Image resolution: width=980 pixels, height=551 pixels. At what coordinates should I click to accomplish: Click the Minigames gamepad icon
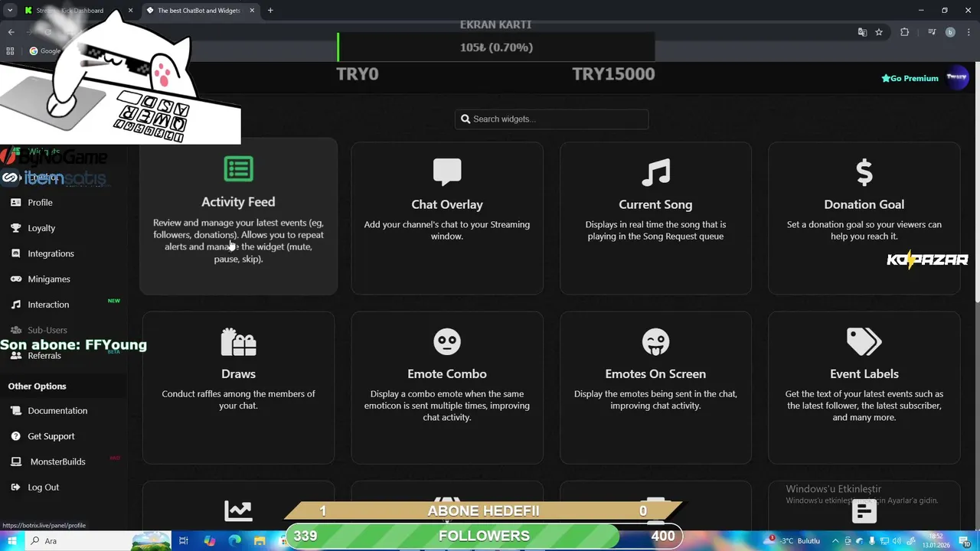coord(15,279)
